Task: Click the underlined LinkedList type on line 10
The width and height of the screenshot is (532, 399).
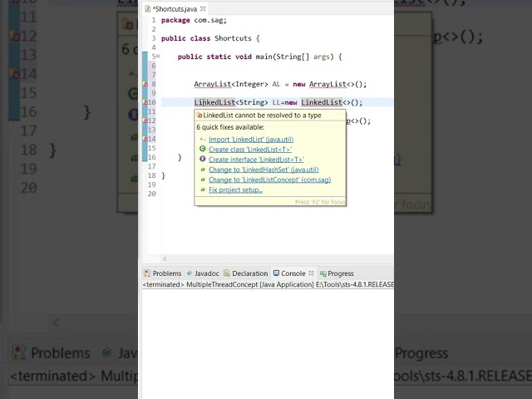Action: pyautogui.click(x=214, y=102)
